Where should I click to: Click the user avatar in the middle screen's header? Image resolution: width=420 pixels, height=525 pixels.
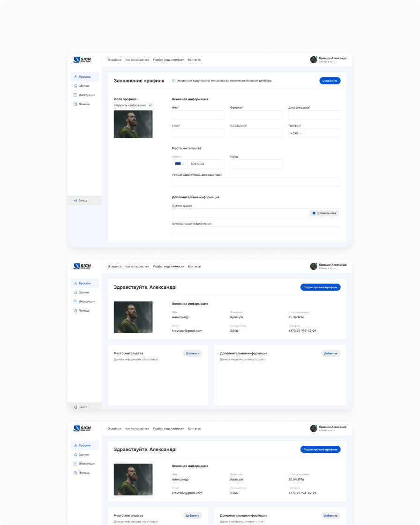[314, 266]
